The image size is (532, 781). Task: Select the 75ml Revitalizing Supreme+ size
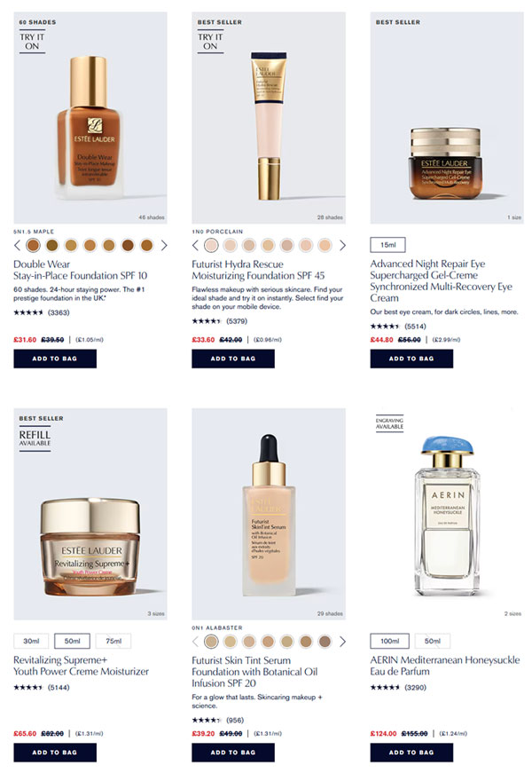point(113,641)
